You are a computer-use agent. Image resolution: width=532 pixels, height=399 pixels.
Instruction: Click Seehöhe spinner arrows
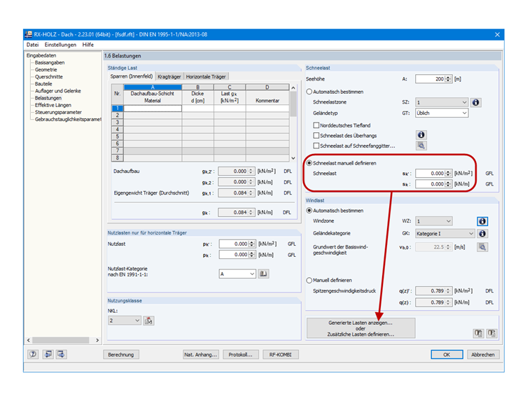tap(449, 78)
